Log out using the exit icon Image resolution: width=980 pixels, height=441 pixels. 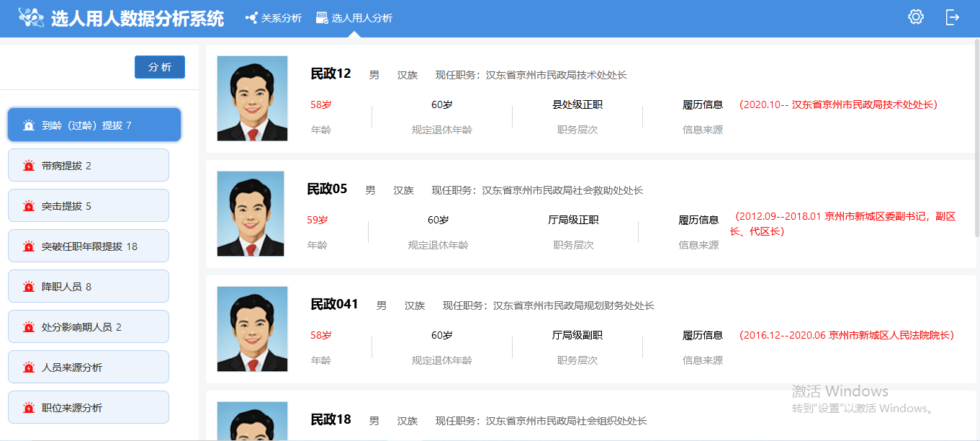953,17
